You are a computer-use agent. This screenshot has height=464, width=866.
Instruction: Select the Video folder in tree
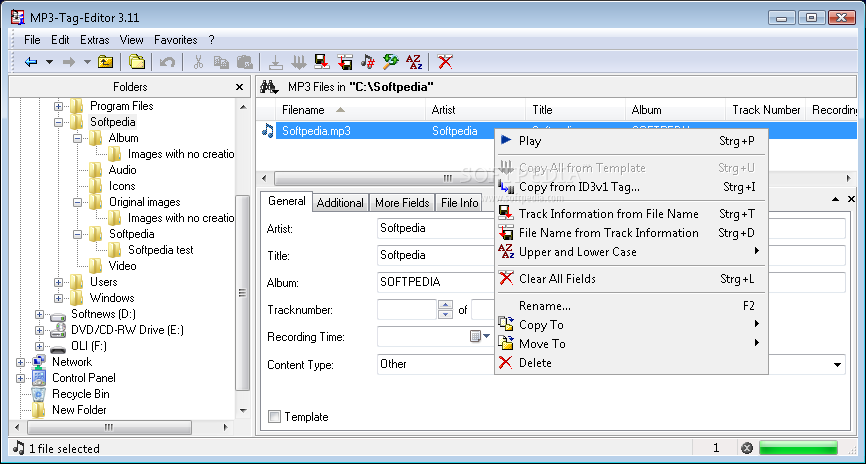(x=122, y=266)
